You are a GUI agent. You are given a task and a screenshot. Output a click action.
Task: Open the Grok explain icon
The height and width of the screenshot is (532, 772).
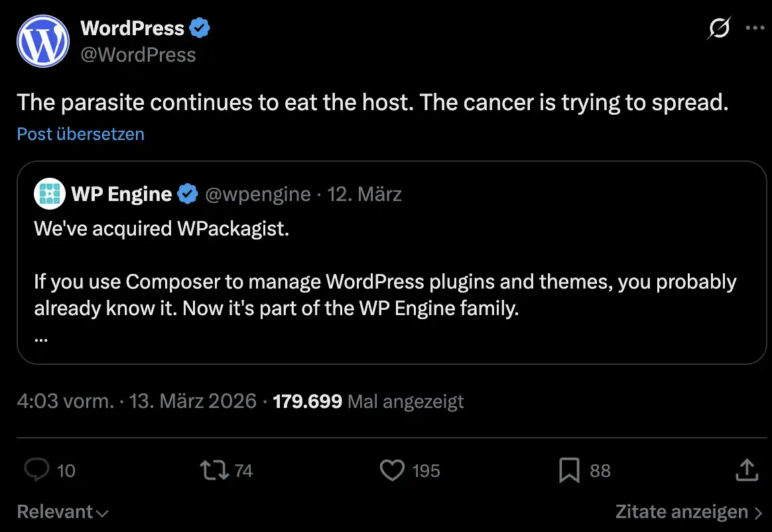[x=719, y=29]
